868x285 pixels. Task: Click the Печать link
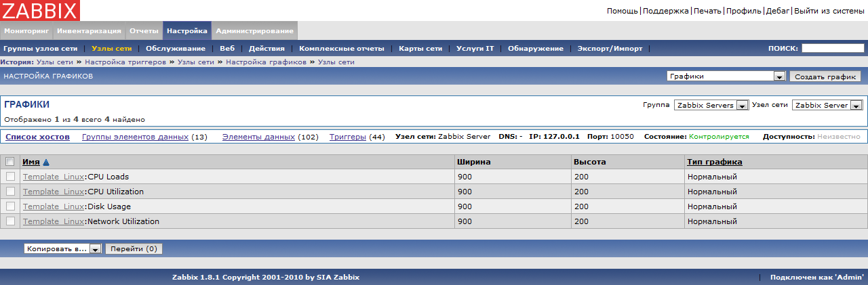click(707, 11)
